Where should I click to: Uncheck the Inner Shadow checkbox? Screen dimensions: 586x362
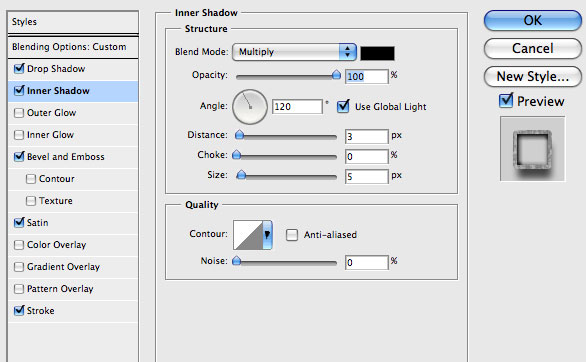[x=19, y=91]
